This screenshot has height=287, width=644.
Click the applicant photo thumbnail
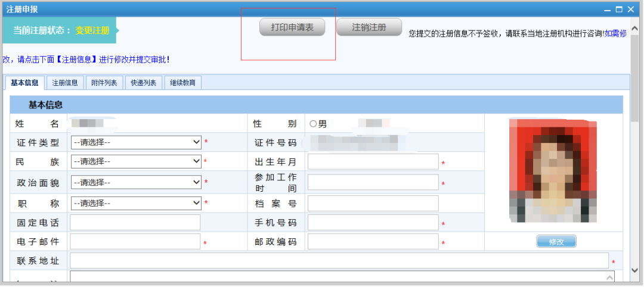(x=553, y=170)
